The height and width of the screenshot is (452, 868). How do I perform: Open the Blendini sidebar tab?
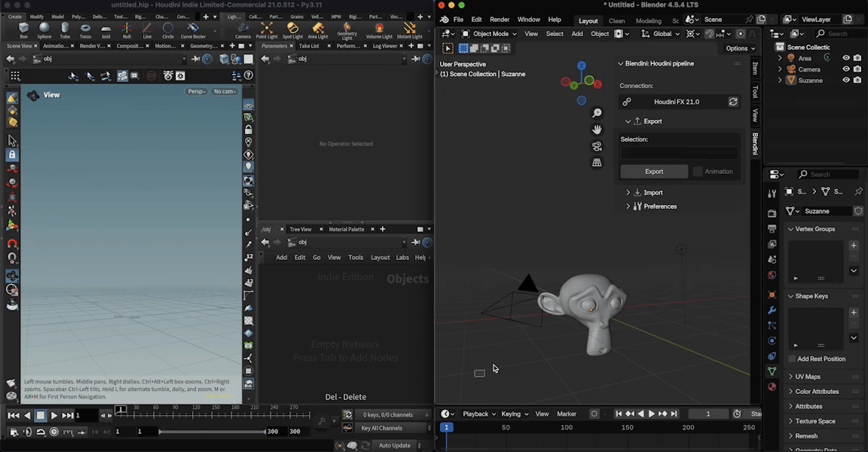[x=755, y=144]
